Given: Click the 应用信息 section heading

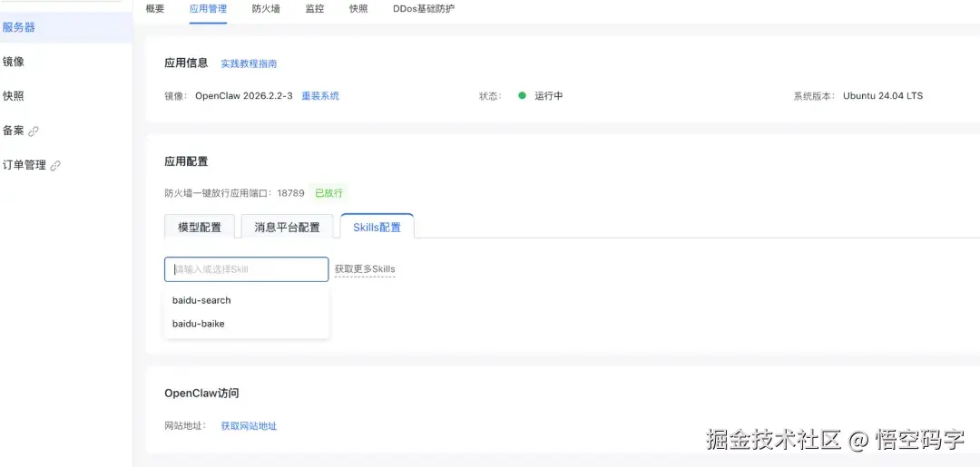Looking at the screenshot, I should [186, 63].
